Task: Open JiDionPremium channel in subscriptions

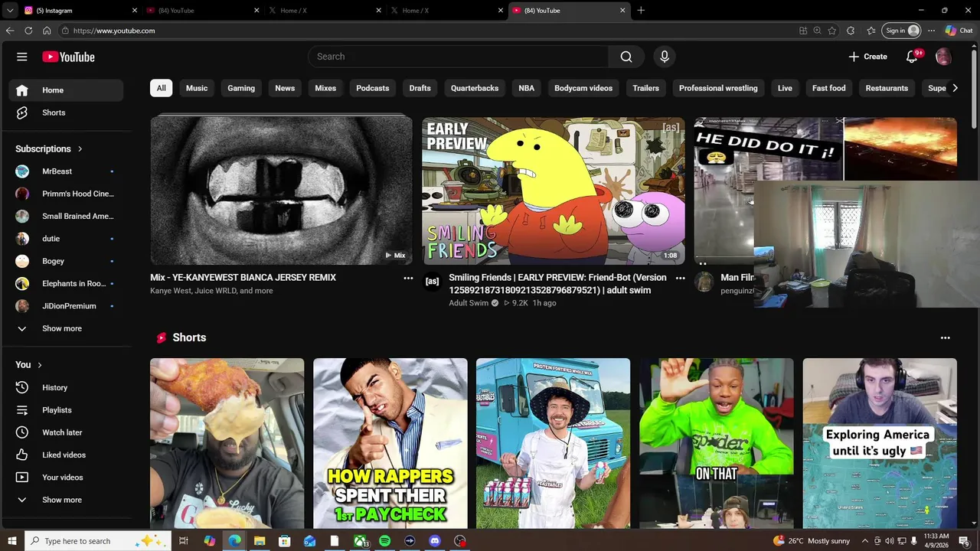Action: point(66,306)
